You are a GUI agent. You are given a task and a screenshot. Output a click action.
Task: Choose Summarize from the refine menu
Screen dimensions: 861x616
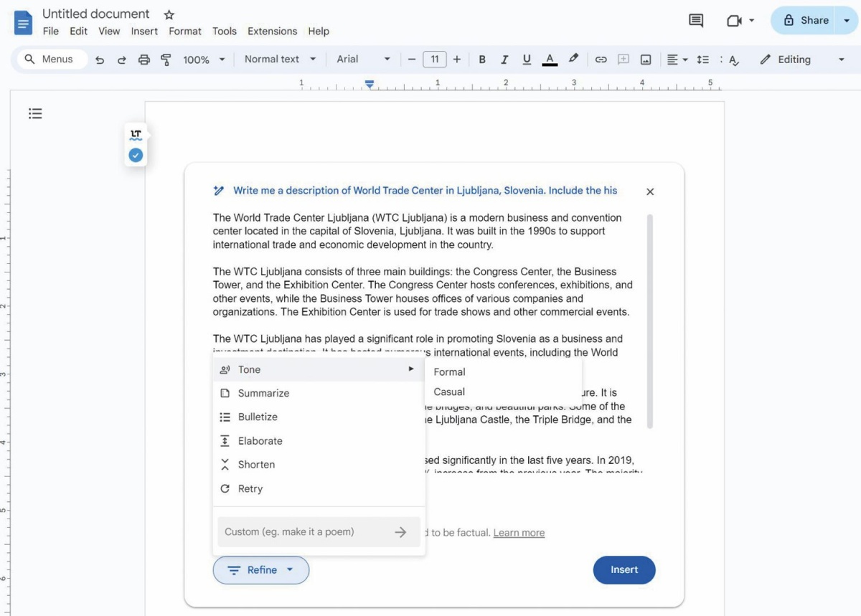click(319, 393)
